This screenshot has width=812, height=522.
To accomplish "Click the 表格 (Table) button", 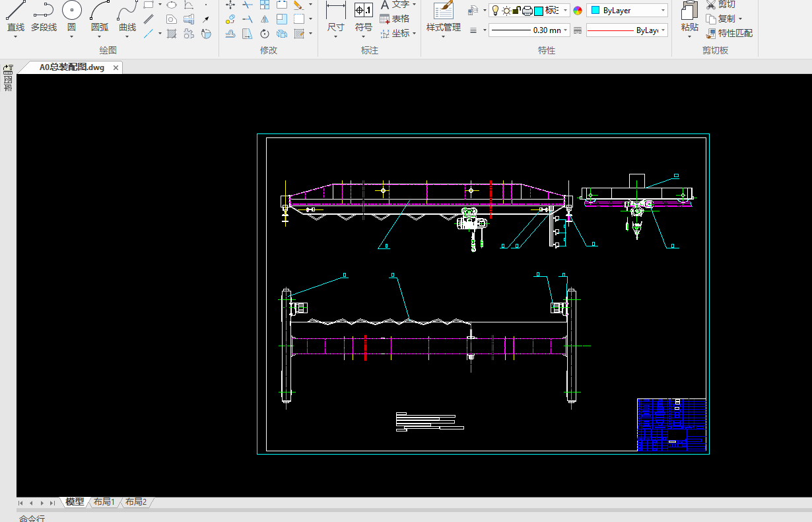I will [394, 19].
